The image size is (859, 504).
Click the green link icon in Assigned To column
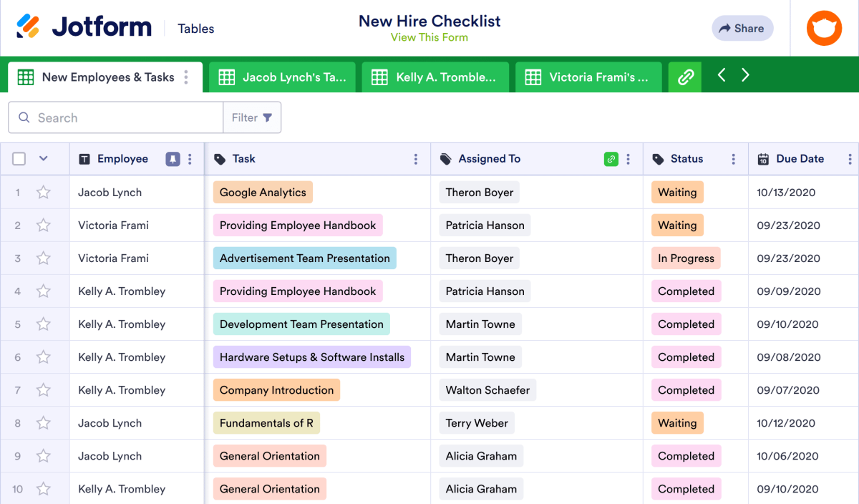pos(611,159)
